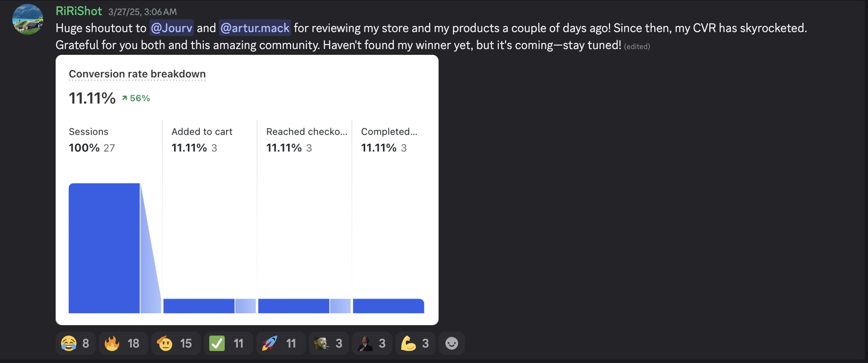868x363 pixels.
Task: Toggle the custom smoking face emoji reaction
Action: [x=329, y=343]
